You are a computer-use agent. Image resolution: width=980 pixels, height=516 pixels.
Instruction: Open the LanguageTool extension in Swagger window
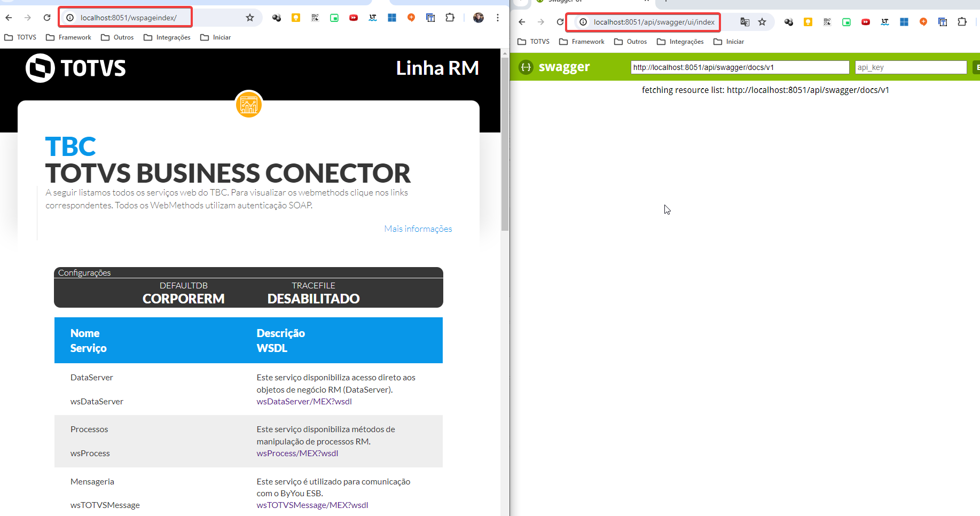click(885, 22)
